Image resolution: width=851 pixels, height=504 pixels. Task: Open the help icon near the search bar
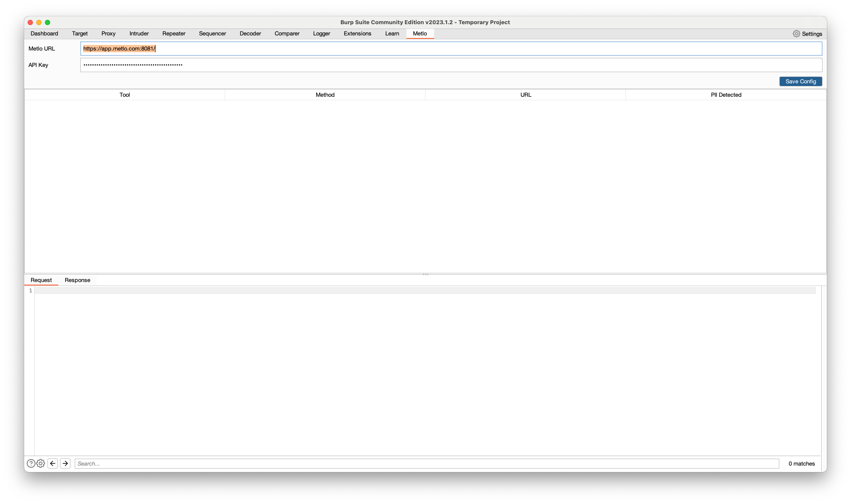coord(30,463)
